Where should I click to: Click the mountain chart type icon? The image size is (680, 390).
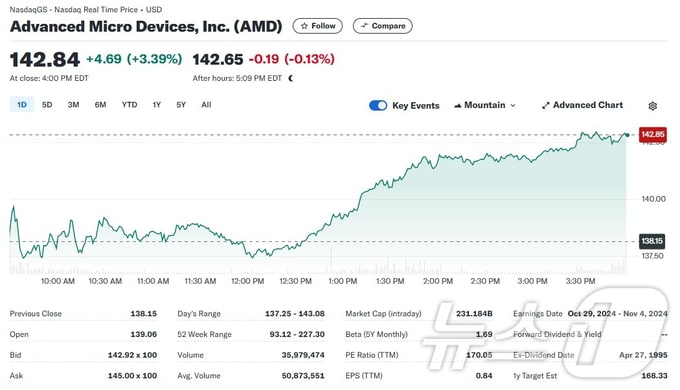tap(458, 105)
